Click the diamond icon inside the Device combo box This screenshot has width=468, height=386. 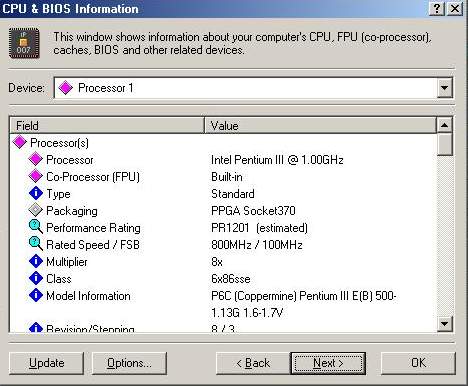[x=65, y=88]
